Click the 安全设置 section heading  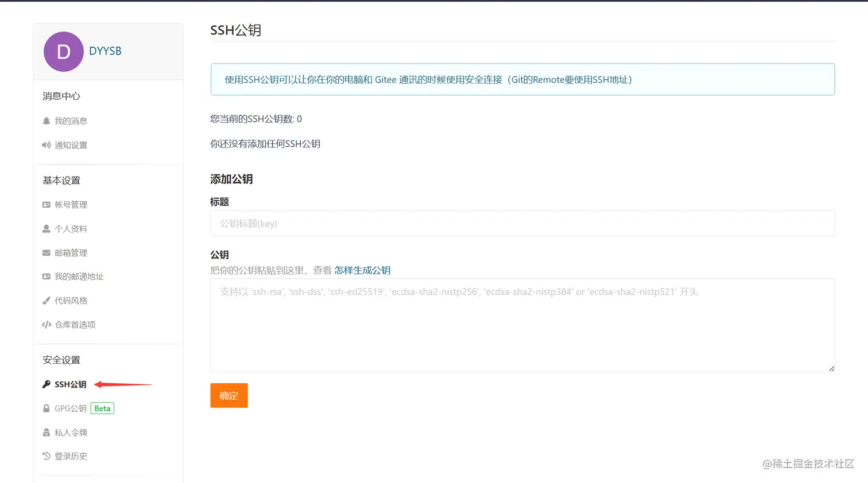61,360
